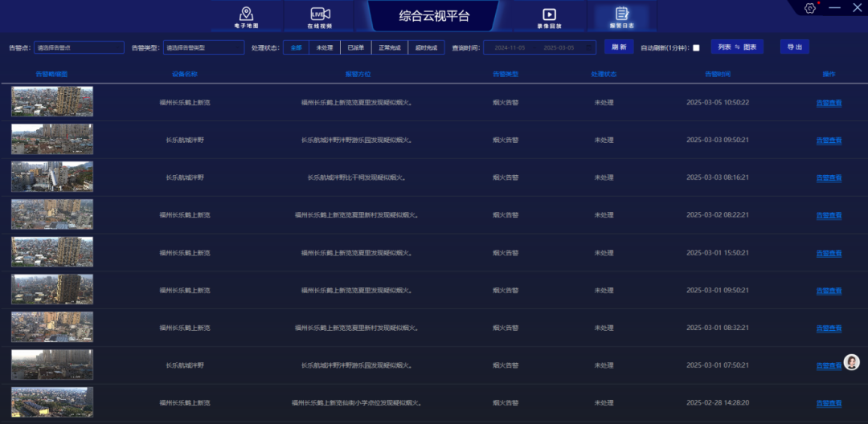Open the 电子地图 map module icon
This screenshot has height=424, width=868.
click(x=246, y=16)
